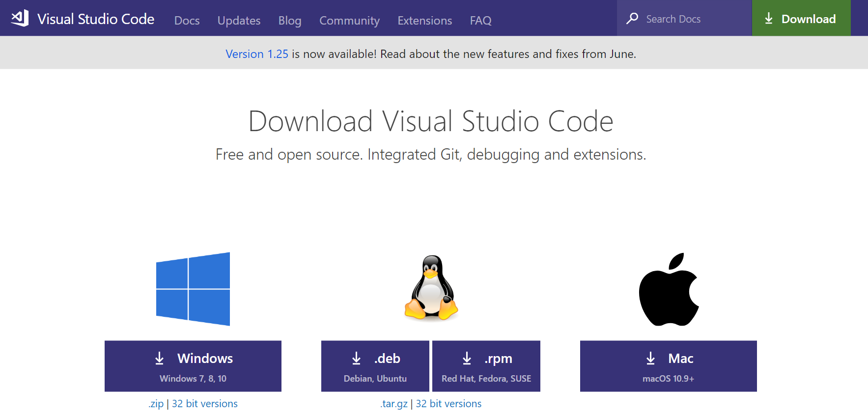This screenshot has width=868, height=417.
Task: Open 32 bit versions link under Linux
Action: 449,404
